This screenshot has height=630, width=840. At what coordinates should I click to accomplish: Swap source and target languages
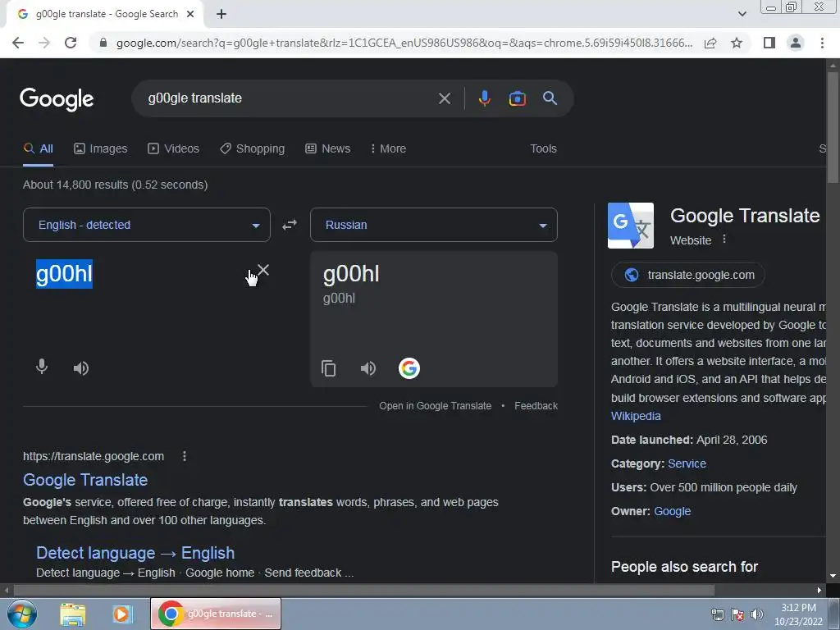[290, 225]
